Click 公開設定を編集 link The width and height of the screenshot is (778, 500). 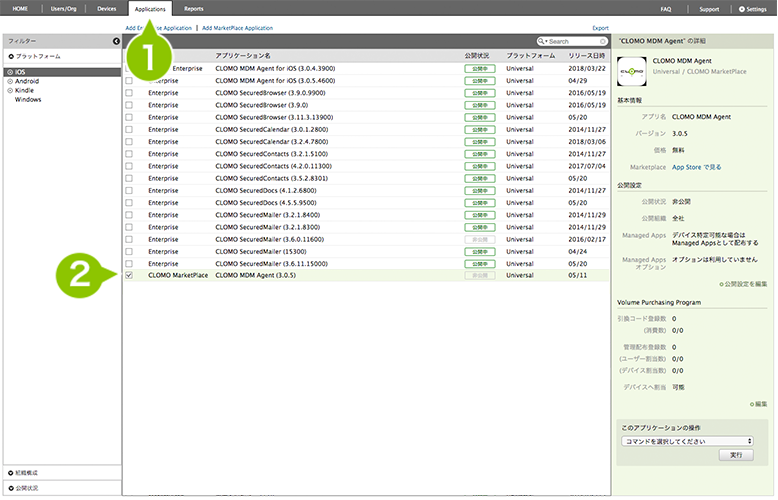click(x=743, y=284)
